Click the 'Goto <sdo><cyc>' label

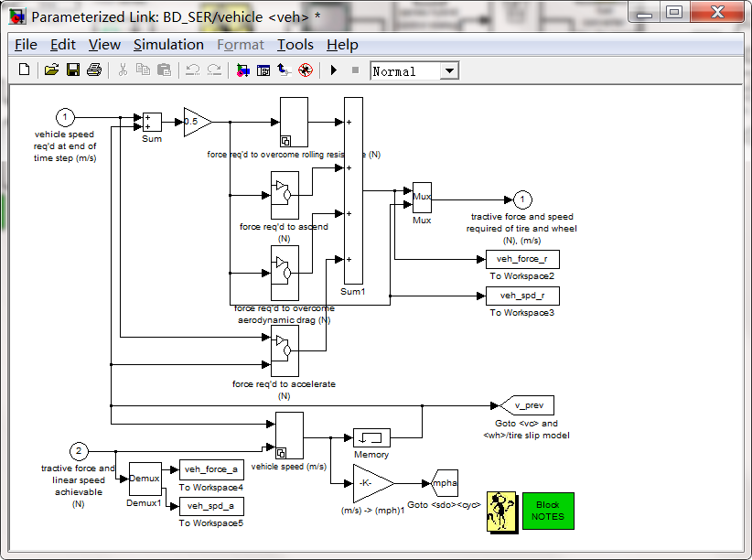(x=444, y=505)
